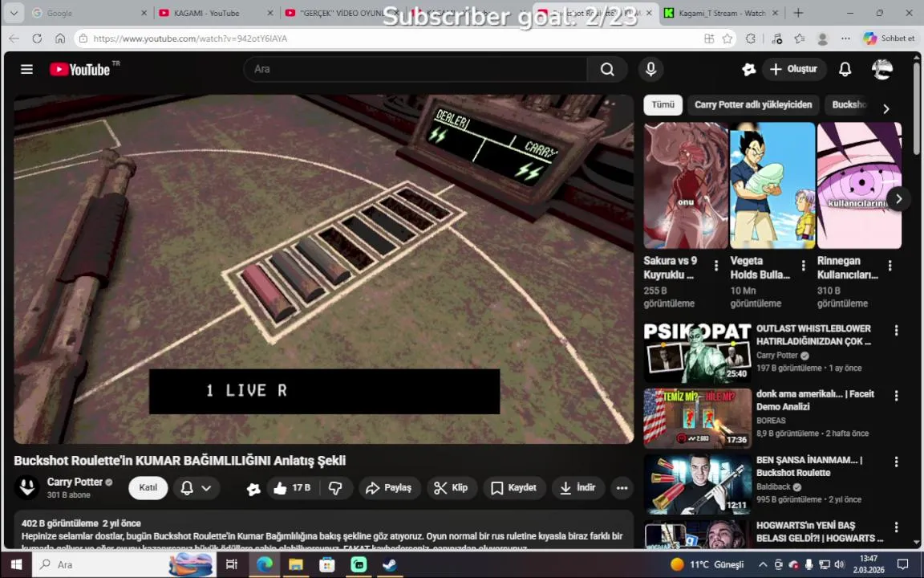Create a clip with Klip button
Image resolution: width=924 pixels, height=578 pixels.
tap(452, 488)
